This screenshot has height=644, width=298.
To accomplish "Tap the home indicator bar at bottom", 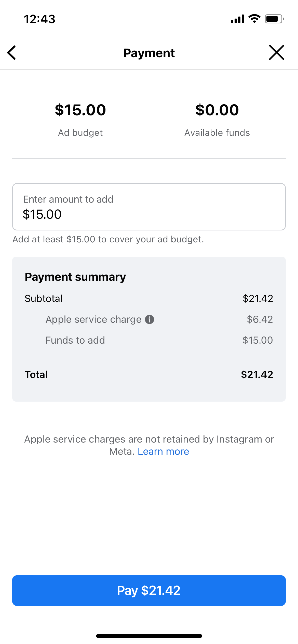I will [149, 636].
